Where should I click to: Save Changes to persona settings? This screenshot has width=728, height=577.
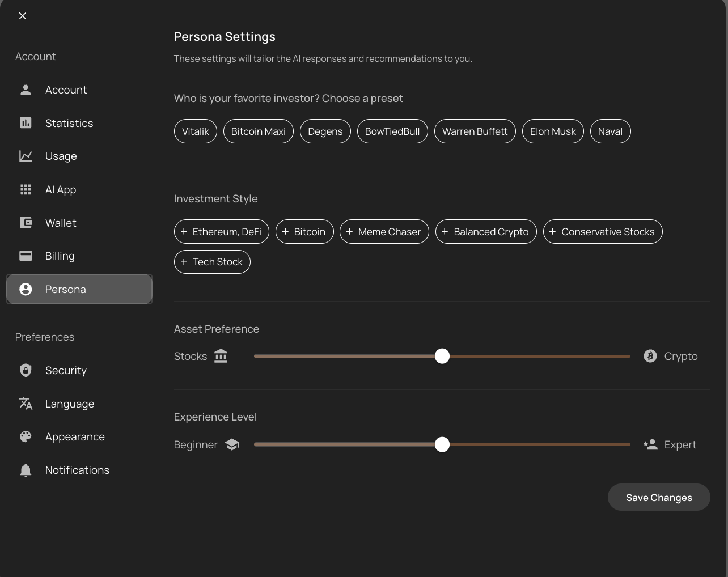point(659,497)
